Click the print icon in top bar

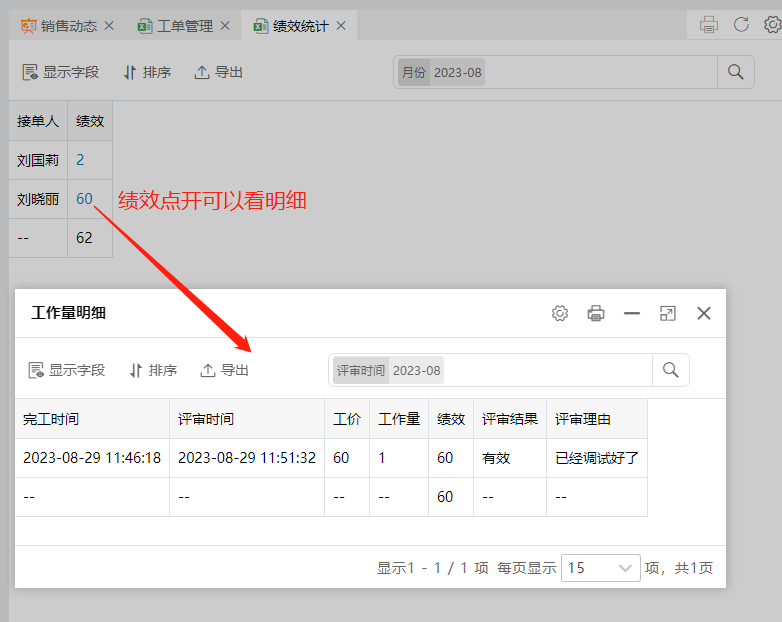click(x=709, y=24)
